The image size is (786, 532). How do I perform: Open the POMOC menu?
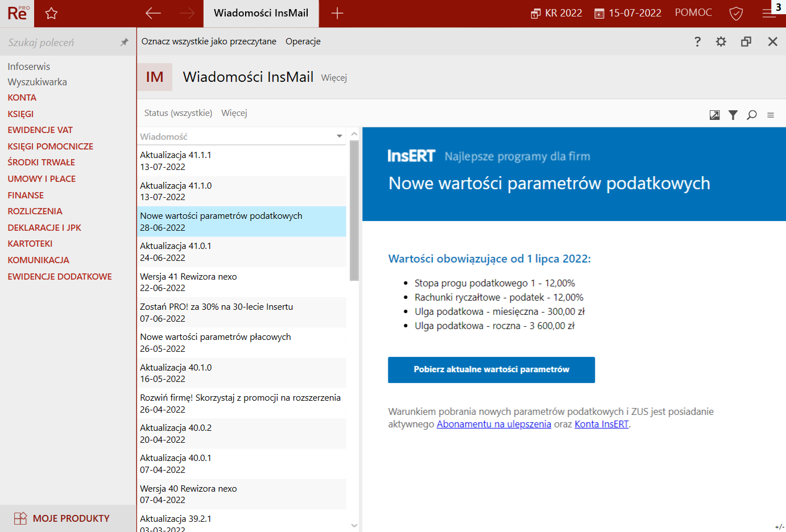pos(693,13)
